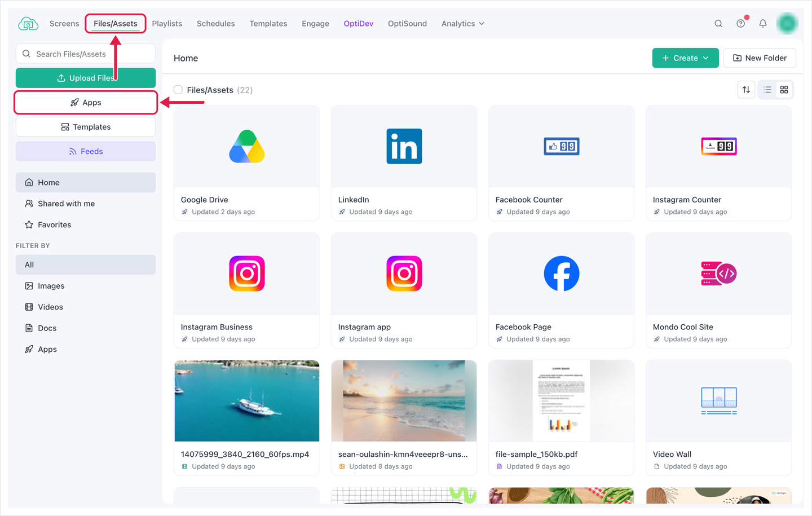Open the Facebook Counter app icon
This screenshot has width=812, height=516.
click(562, 147)
